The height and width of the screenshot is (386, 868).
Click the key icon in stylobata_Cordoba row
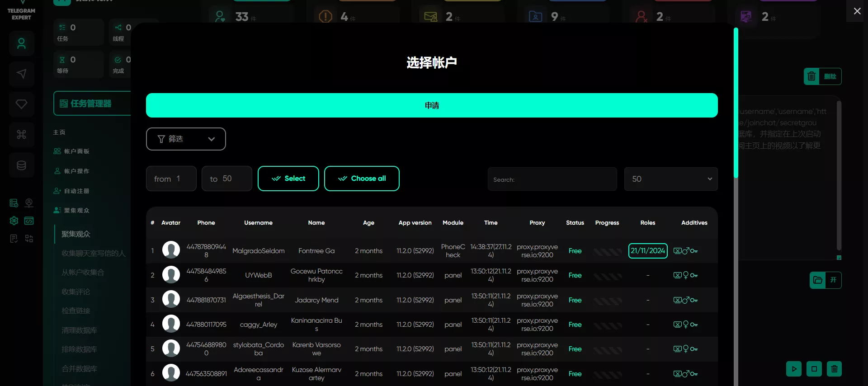click(x=694, y=349)
